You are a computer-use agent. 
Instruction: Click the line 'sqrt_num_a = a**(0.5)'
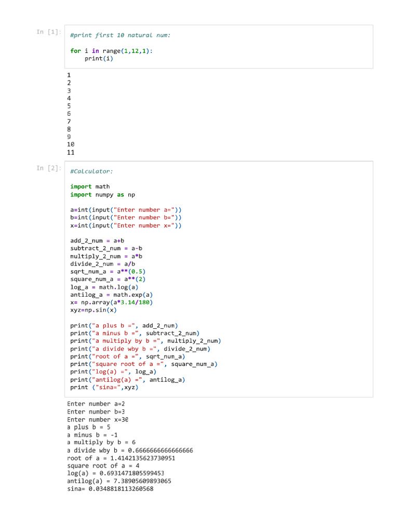[x=108, y=271]
